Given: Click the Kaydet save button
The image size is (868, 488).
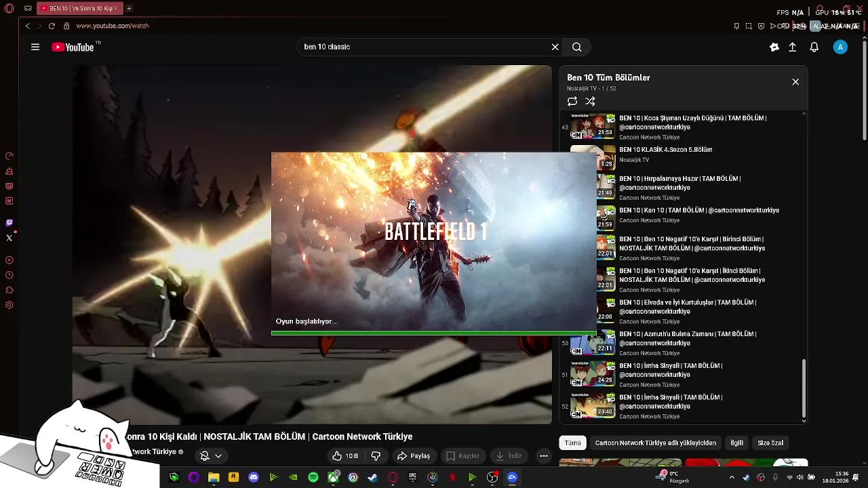Looking at the screenshot, I should 462,456.
